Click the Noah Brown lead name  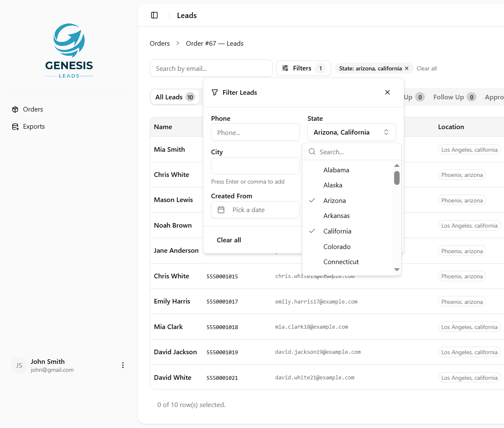(x=173, y=226)
